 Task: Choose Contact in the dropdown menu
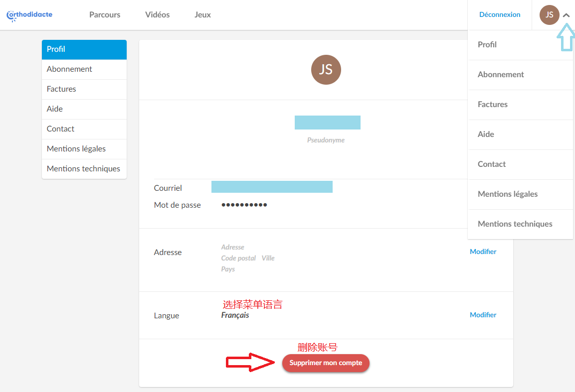tap(520, 164)
